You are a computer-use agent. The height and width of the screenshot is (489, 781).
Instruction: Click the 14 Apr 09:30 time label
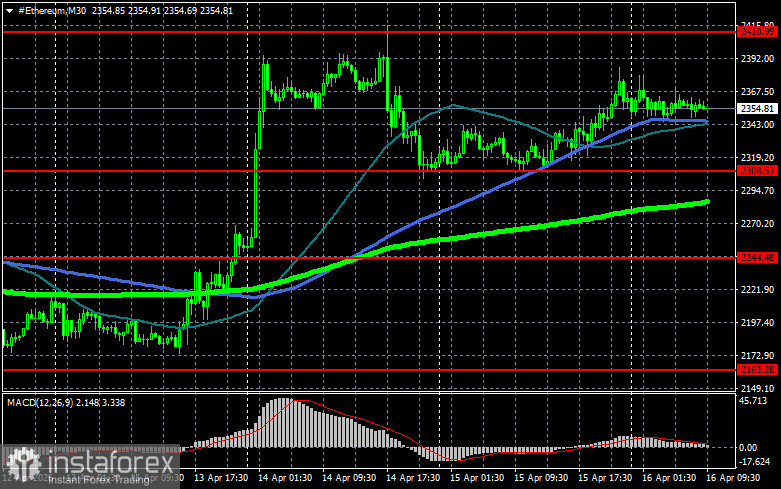click(x=349, y=478)
